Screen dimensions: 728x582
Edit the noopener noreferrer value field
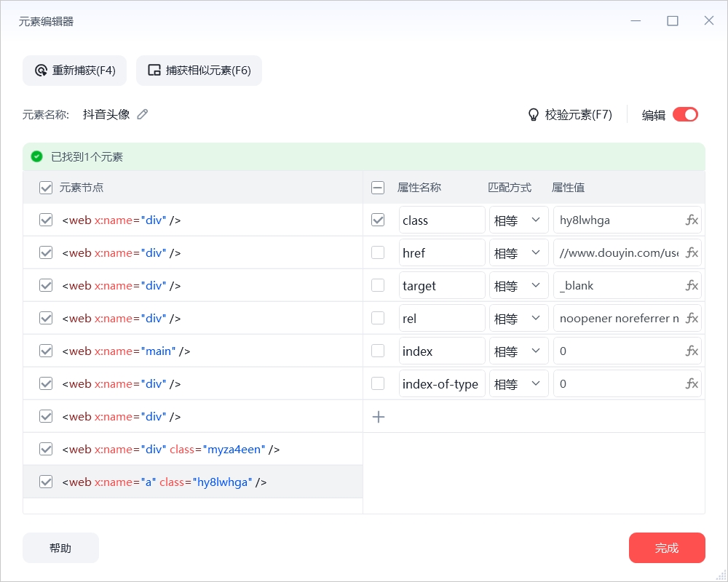pos(628,319)
